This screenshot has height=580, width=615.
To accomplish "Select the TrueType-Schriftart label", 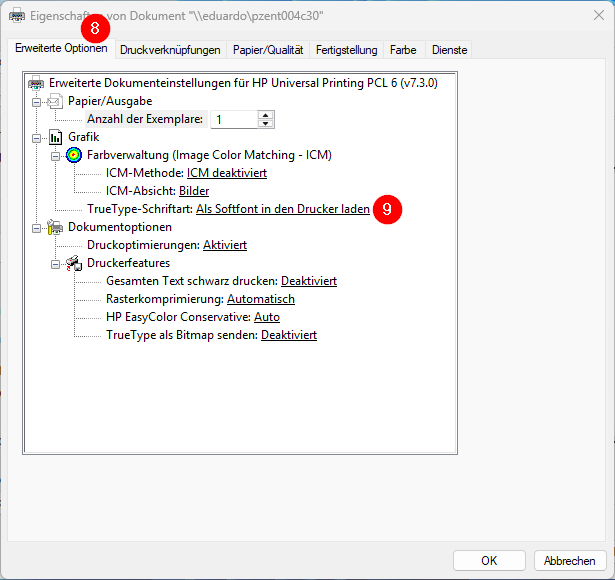I will [x=140, y=209].
